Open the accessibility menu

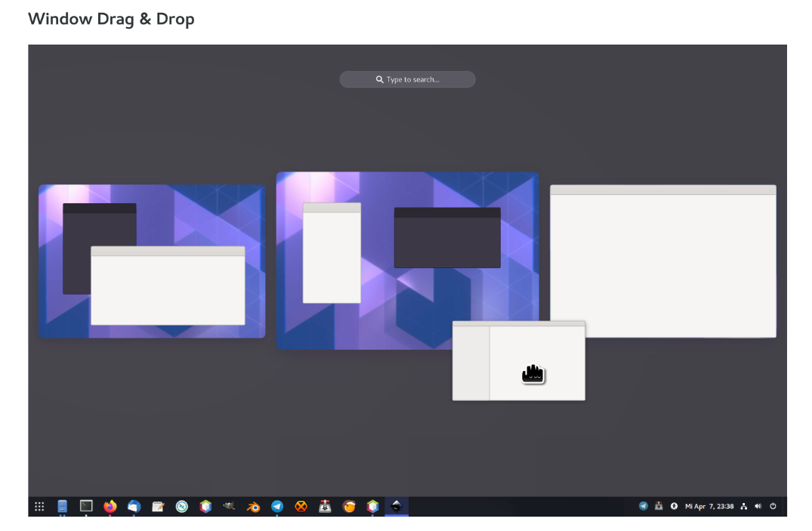[673, 506]
